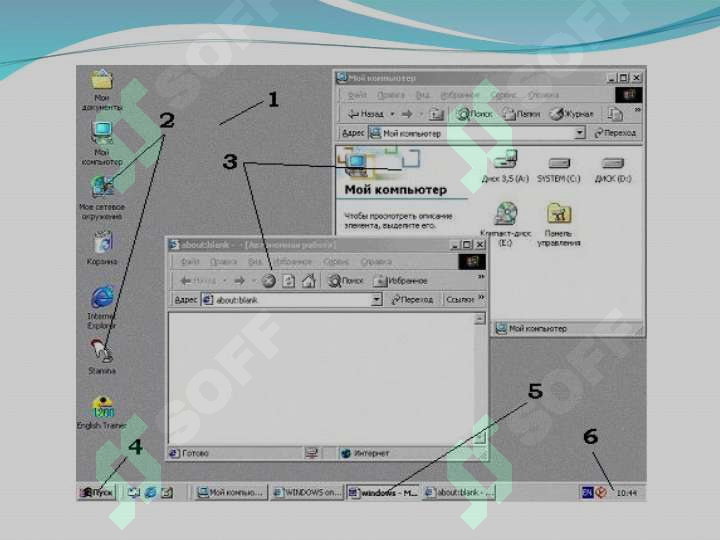Viewport: 720px width, 540px height.
Task: Click scroll up arrow in about:blank window
Action: pos(479,318)
